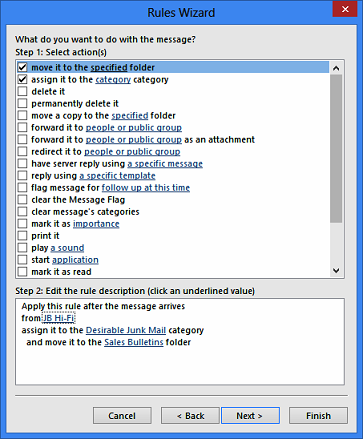Click 'people or public group' link in attachment row
Viewport: 363px width, 439px height.
[x=134, y=140]
